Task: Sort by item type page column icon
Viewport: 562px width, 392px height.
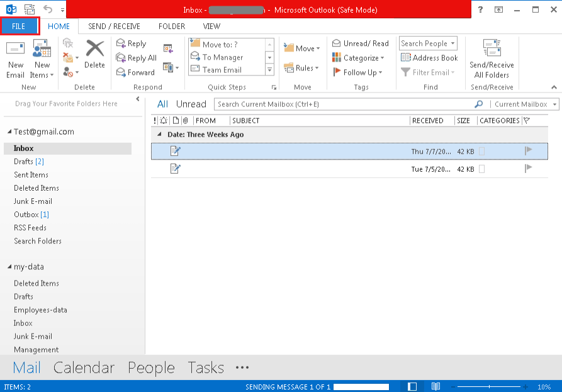Action: click(x=176, y=121)
